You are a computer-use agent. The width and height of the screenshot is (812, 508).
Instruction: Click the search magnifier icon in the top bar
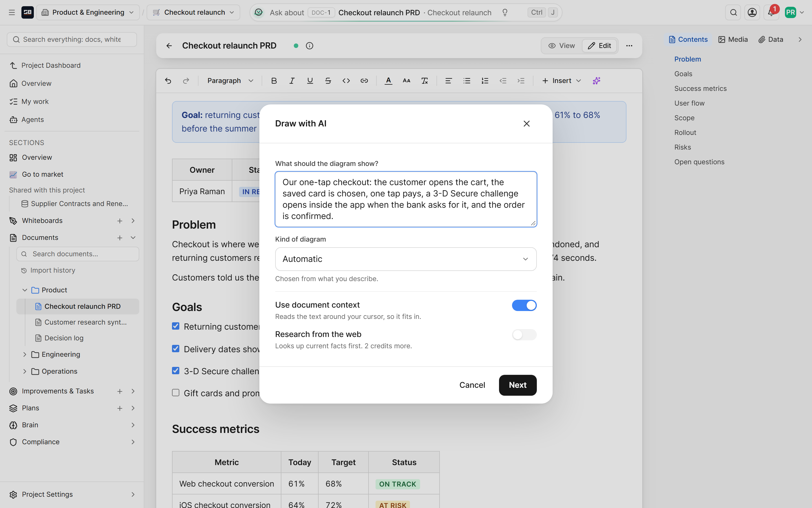pyautogui.click(x=733, y=12)
